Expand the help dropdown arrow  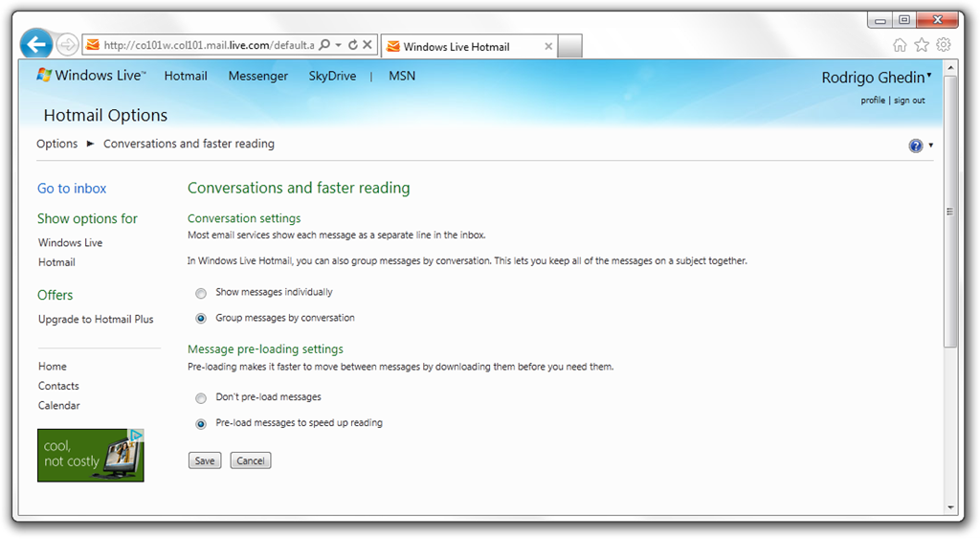(x=930, y=146)
